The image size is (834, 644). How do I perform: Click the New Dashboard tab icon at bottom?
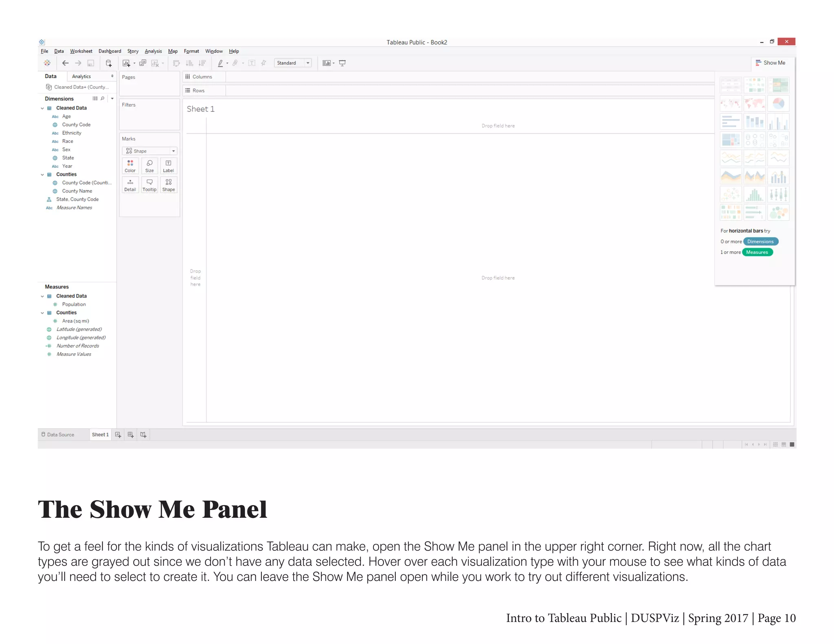(131, 435)
